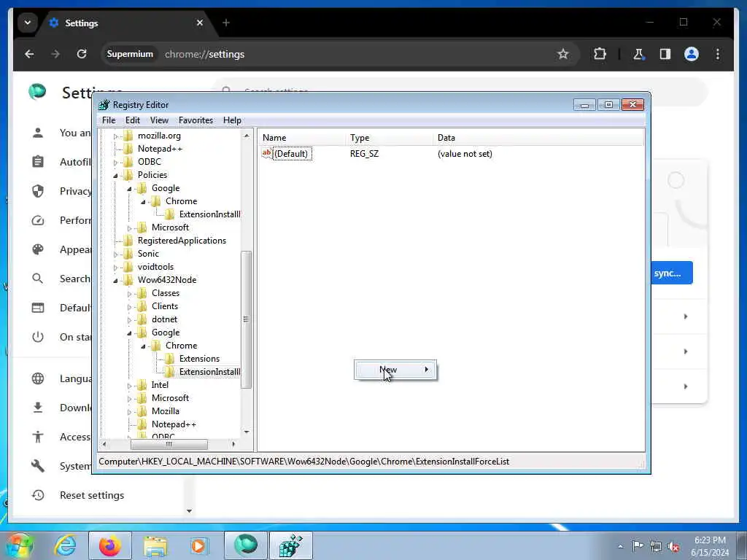Open the Autofill settings icon

click(x=38, y=162)
